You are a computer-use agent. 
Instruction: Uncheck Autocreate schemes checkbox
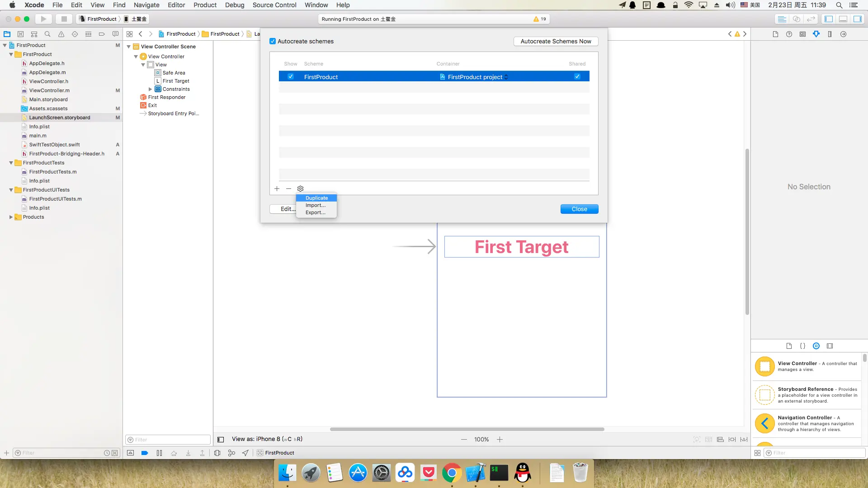pyautogui.click(x=273, y=41)
